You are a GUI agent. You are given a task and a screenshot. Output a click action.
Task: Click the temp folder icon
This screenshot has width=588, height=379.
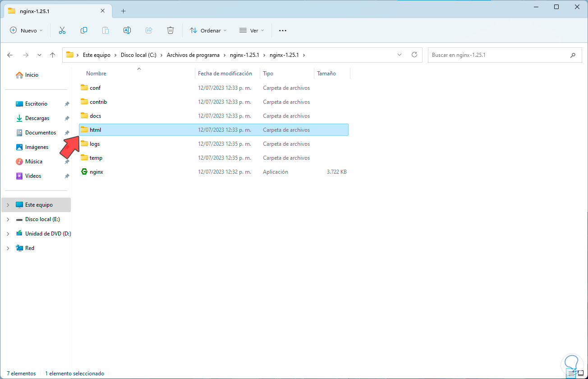[x=84, y=157]
